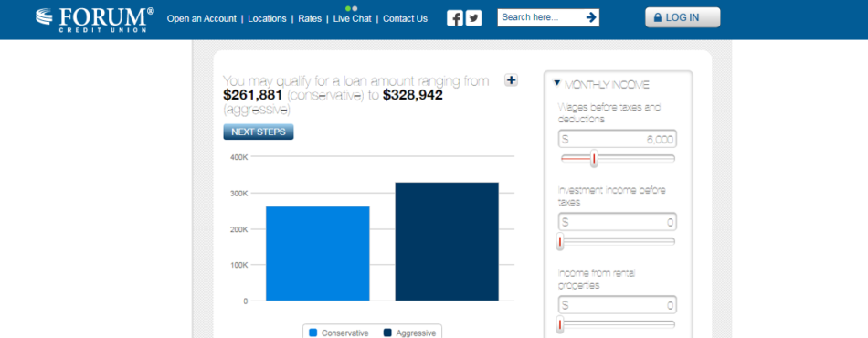Click the MONTHLY INCOME heading text
The width and height of the screenshot is (868, 338).
pyautogui.click(x=607, y=85)
